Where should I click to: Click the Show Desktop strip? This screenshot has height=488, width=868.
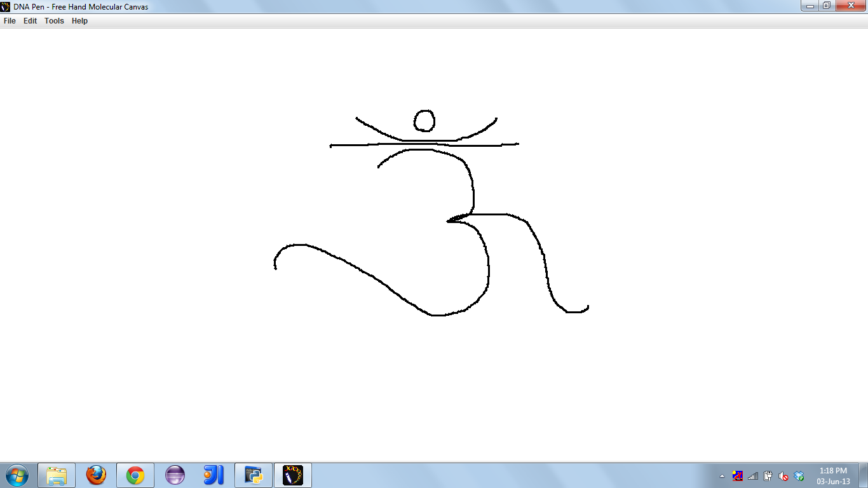pos(864,475)
